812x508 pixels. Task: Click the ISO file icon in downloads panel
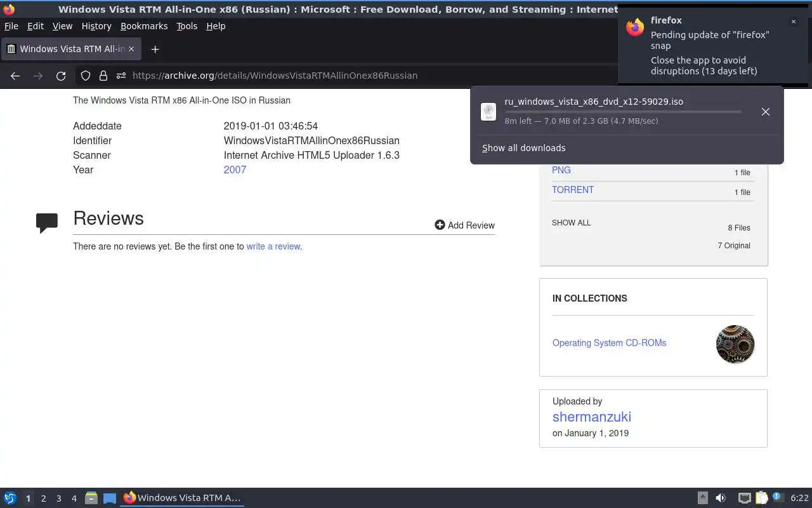pos(488,112)
